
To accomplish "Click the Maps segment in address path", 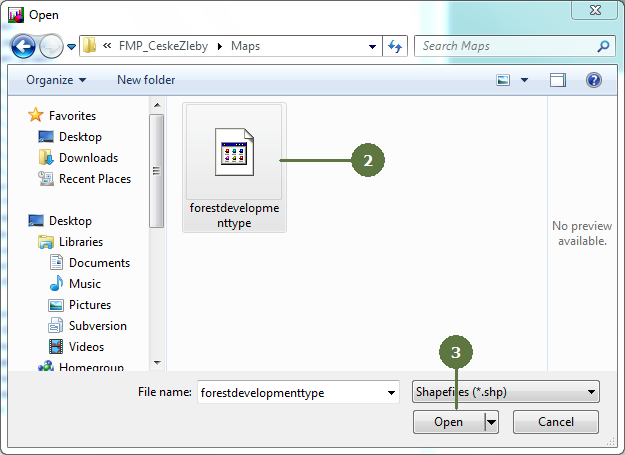I will coord(245,46).
